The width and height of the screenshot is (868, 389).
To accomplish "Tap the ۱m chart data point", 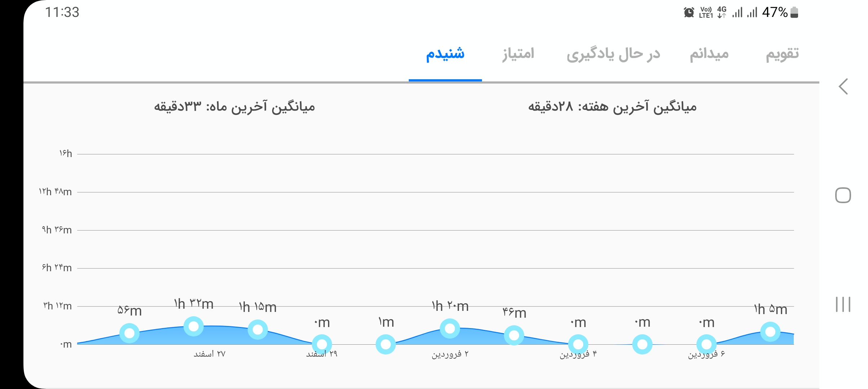I will 386,344.
